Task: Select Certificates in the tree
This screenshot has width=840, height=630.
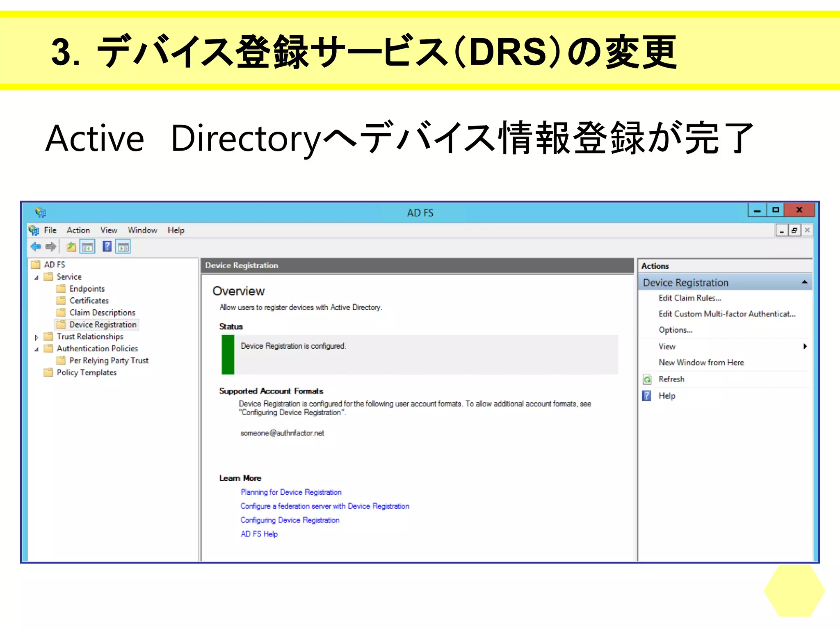Action: pos(89,301)
